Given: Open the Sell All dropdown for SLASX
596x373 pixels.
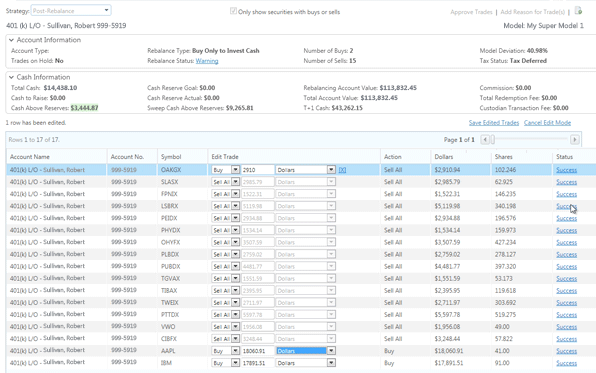Looking at the screenshot, I should (x=235, y=182).
